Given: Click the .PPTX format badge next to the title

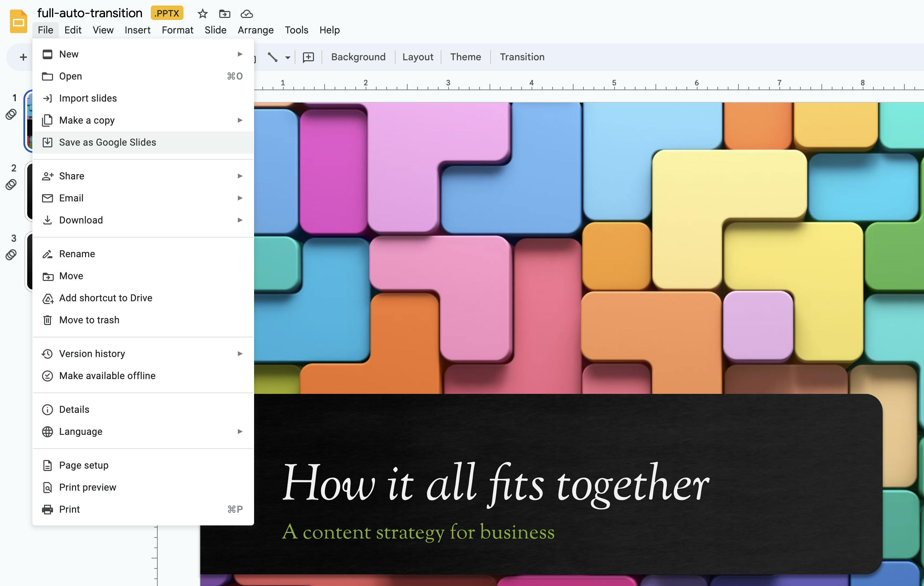Looking at the screenshot, I should point(167,13).
